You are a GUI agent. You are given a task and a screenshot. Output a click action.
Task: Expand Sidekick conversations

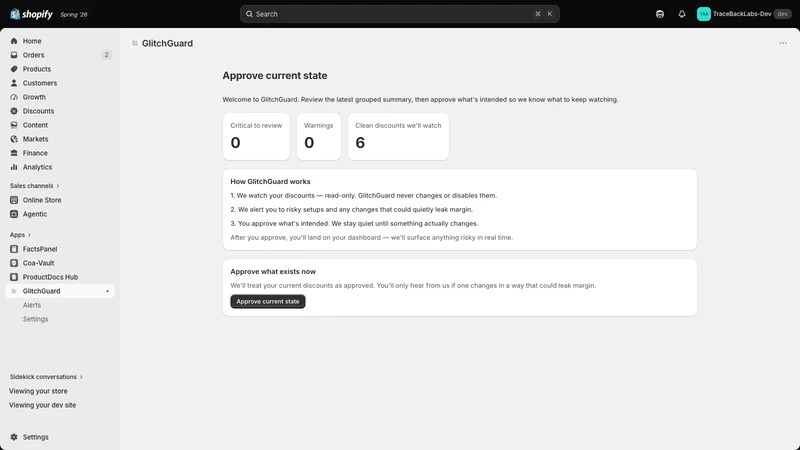point(46,377)
